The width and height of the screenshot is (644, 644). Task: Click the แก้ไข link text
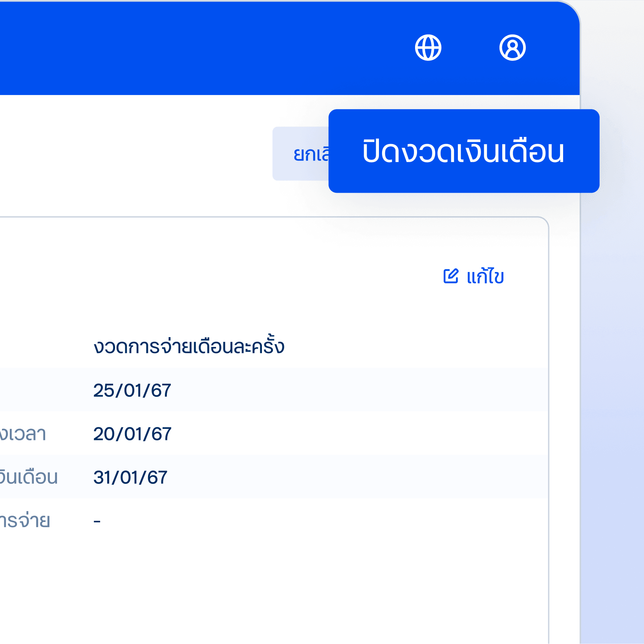[x=485, y=277]
